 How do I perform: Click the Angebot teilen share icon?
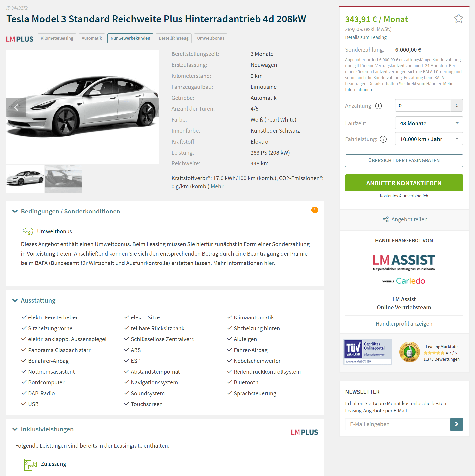pyautogui.click(x=386, y=219)
